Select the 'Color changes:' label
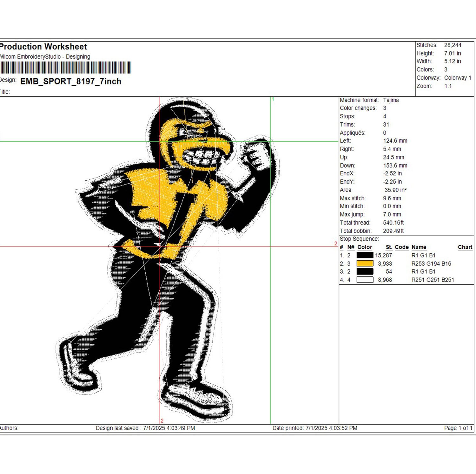 pos(358,108)
